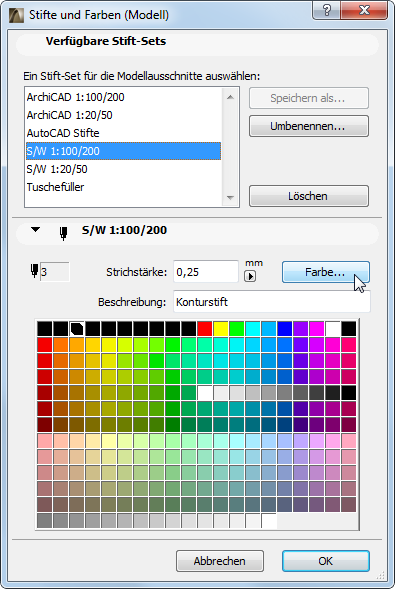
Task: Click the Farbe... button
Action: (326, 272)
